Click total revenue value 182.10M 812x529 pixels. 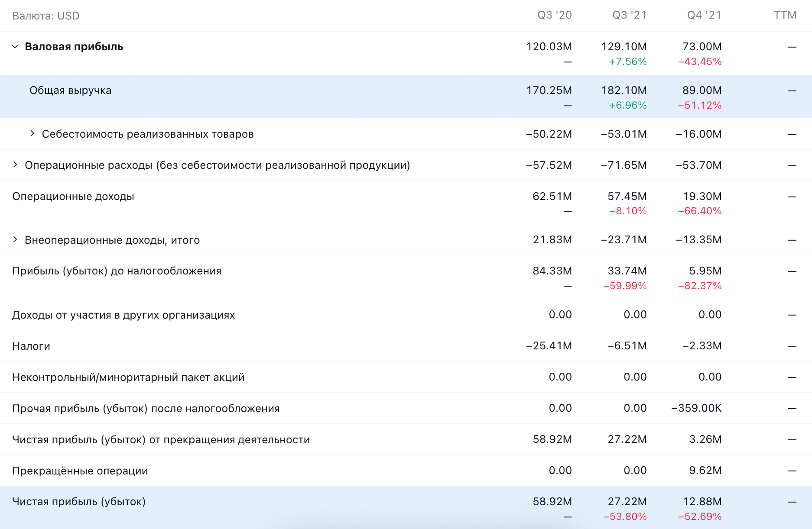click(624, 90)
